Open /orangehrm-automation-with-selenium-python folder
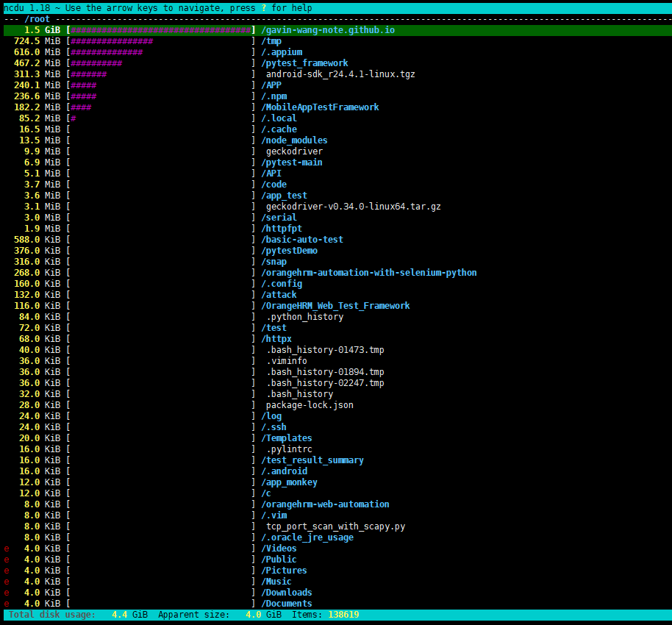 368,273
